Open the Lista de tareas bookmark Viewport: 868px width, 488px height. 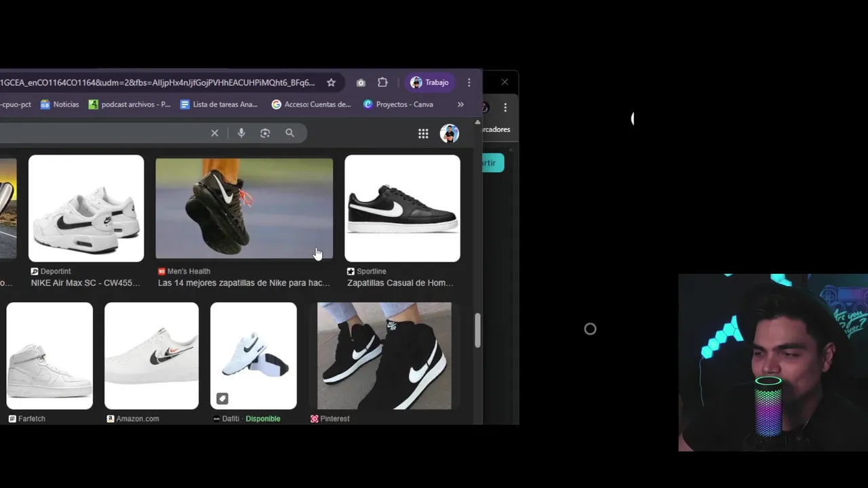[x=219, y=104]
